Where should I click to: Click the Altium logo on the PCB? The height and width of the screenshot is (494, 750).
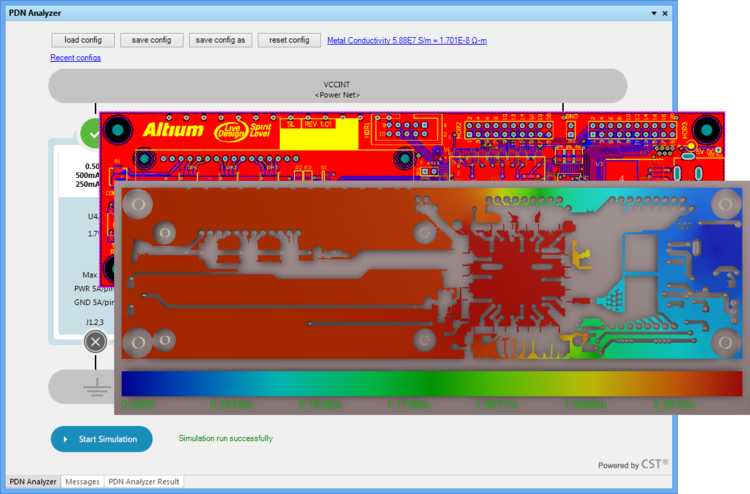pos(173,130)
